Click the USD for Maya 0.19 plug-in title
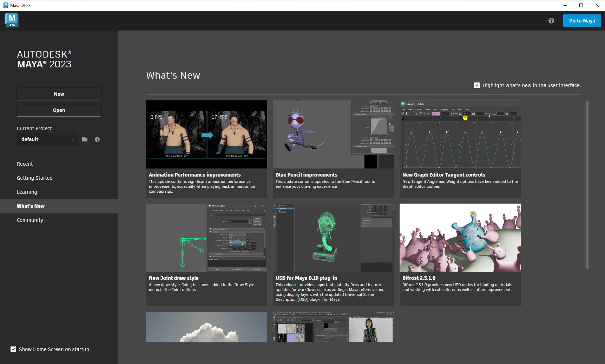Image resolution: width=605 pixels, height=364 pixels. point(306,278)
